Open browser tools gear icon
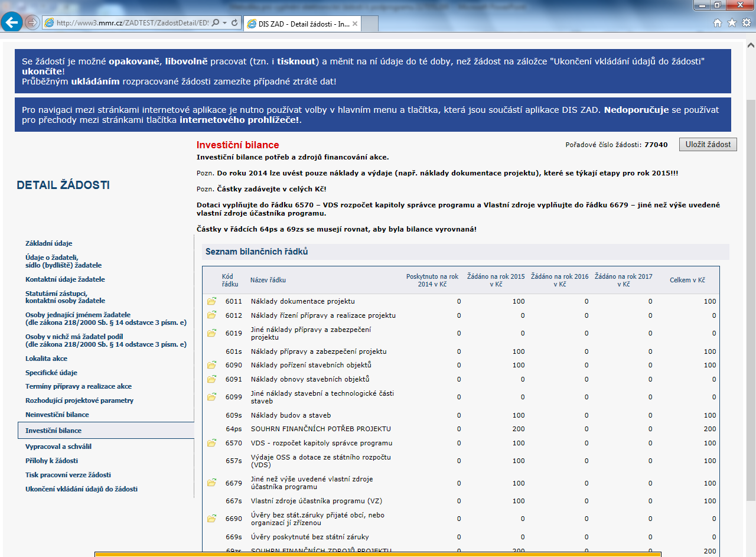Viewport: 756px width, 557px height. pyautogui.click(x=746, y=23)
